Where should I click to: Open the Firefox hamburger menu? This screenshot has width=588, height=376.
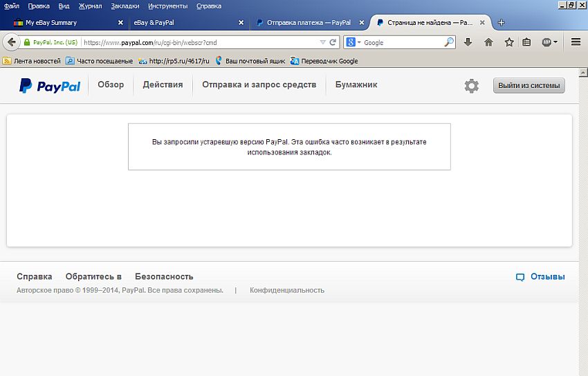(576, 42)
